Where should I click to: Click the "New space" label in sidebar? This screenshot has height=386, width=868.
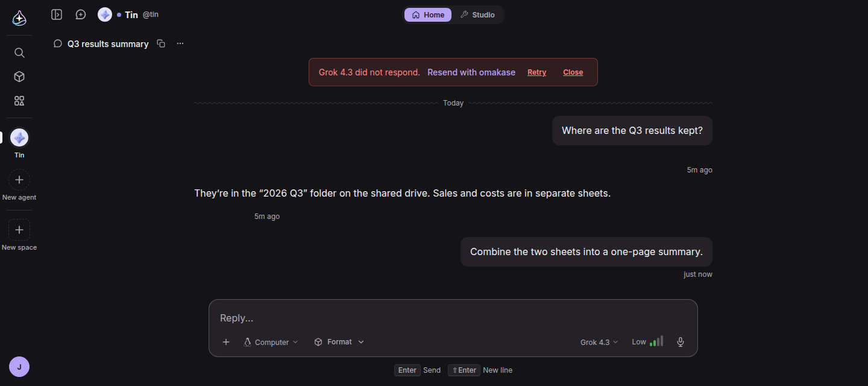point(19,247)
